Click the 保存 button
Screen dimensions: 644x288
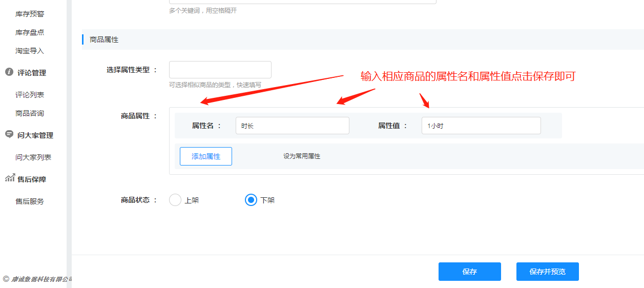(469, 272)
